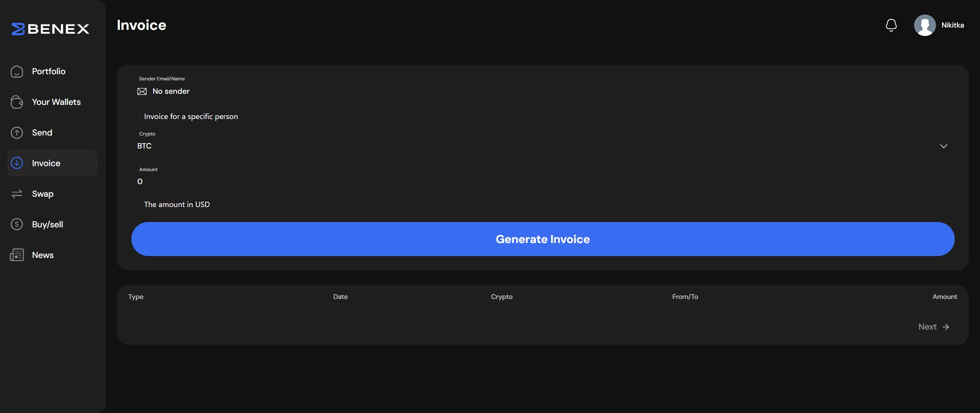Enable Invoice for a specific person
Image resolution: width=980 pixels, height=413 pixels.
click(x=136, y=117)
